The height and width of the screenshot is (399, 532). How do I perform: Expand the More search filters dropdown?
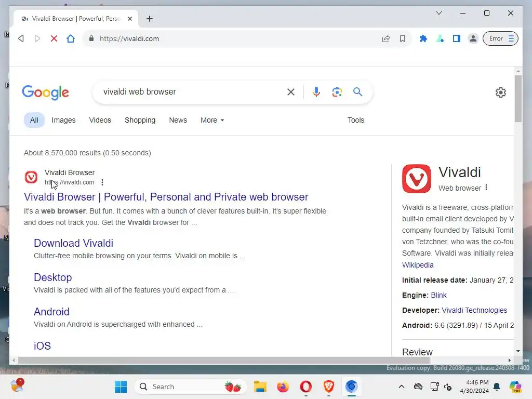tap(212, 120)
